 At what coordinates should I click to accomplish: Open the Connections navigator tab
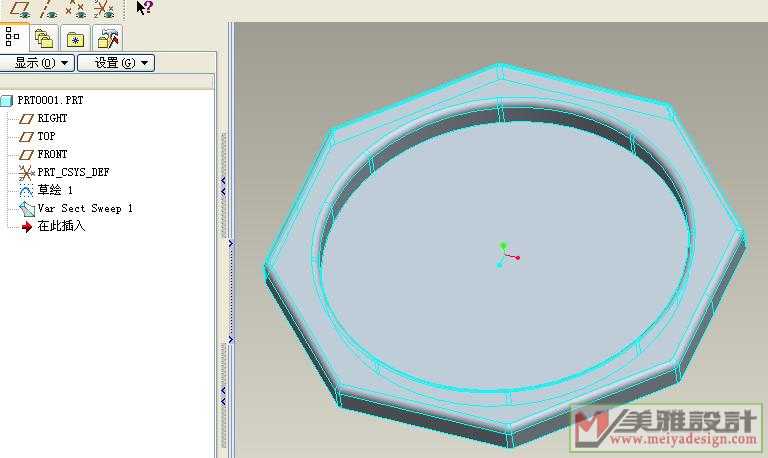pos(107,38)
